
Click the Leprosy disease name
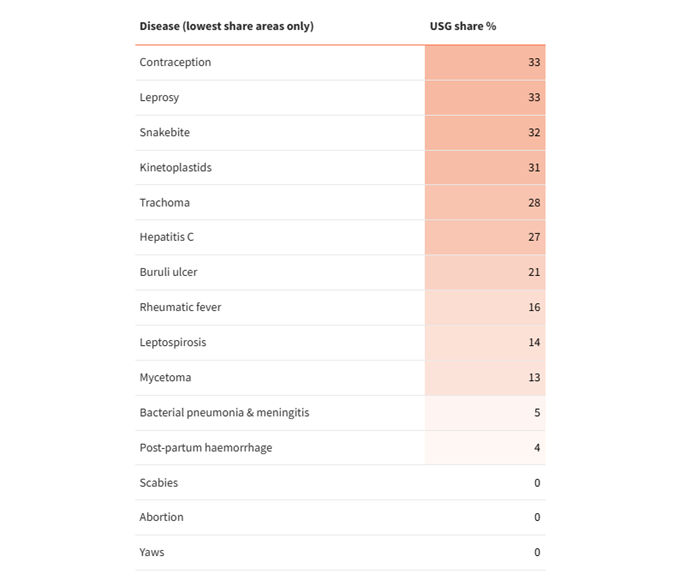(159, 98)
